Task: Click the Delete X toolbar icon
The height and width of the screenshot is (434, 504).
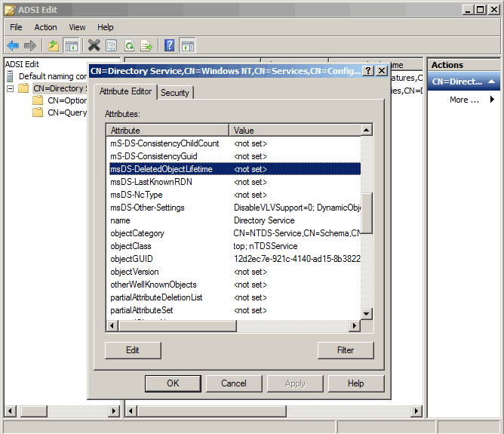Action: pos(94,45)
